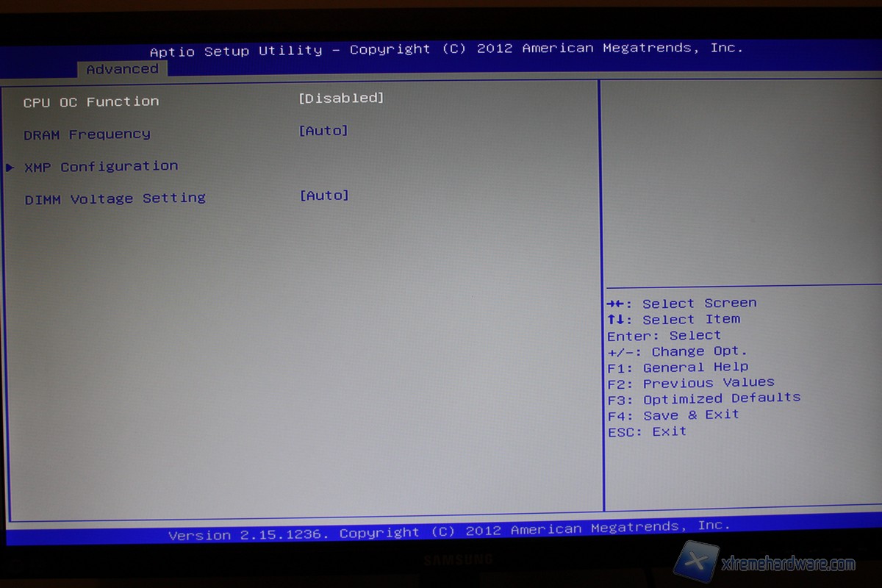Click F1: General Help hint
Viewport: 882px width, 588px height.
(x=678, y=367)
